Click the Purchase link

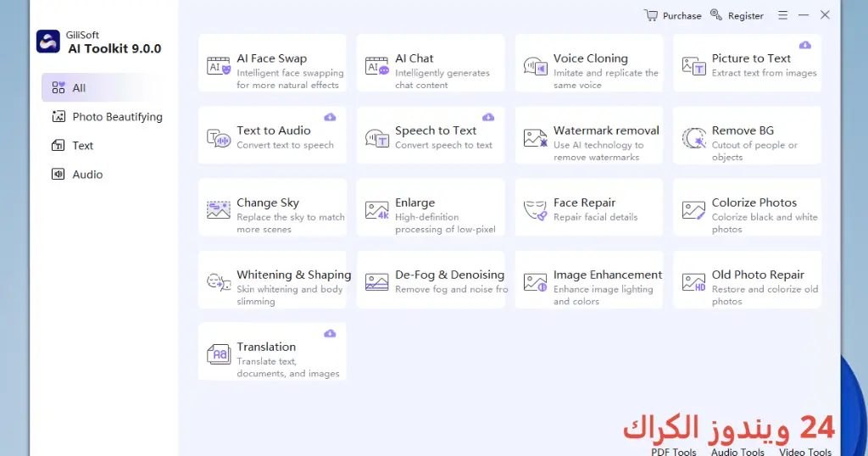click(682, 16)
